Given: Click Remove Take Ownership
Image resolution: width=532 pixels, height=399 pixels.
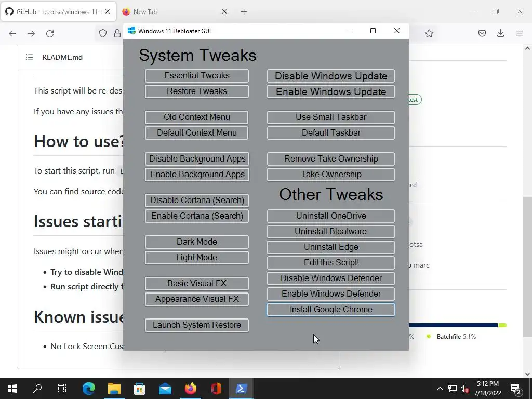Looking at the screenshot, I should click(x=331, y=159).
